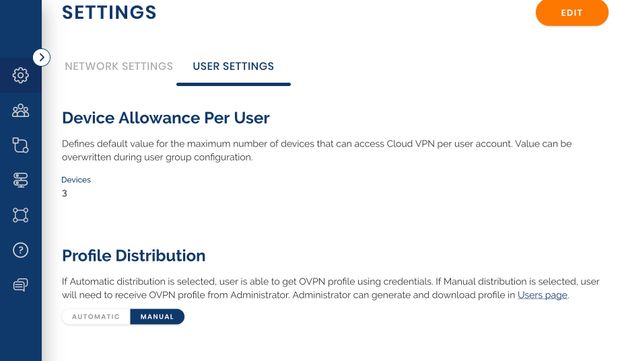Image resolution: width=620 pixels, height=361 pixels.
Task: Set profile distribution to Automatic
Action: (x=96, y=317)
